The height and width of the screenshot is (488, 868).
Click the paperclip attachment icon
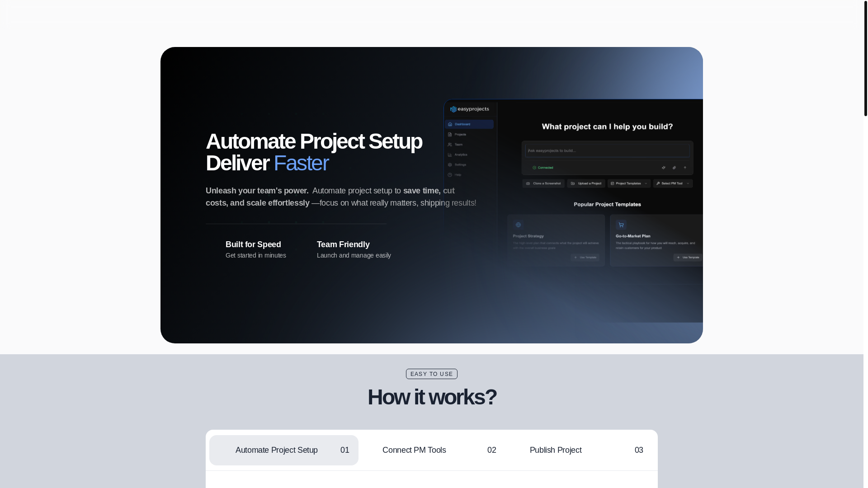tap(674, 168)
